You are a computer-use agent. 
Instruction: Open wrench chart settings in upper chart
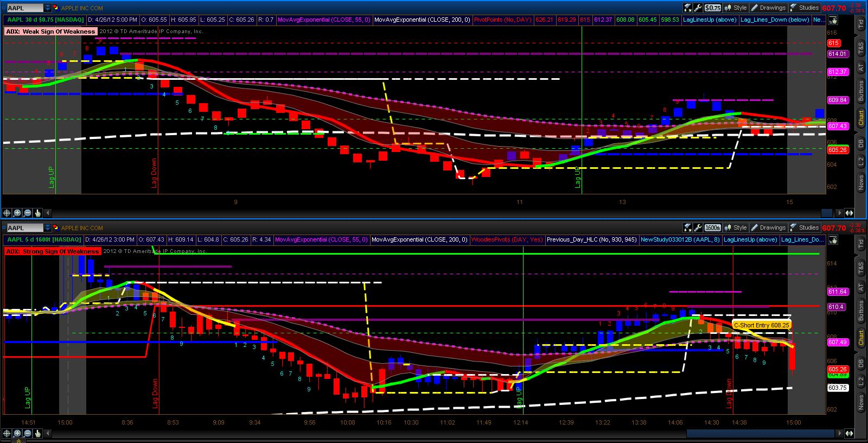point(698,8)
